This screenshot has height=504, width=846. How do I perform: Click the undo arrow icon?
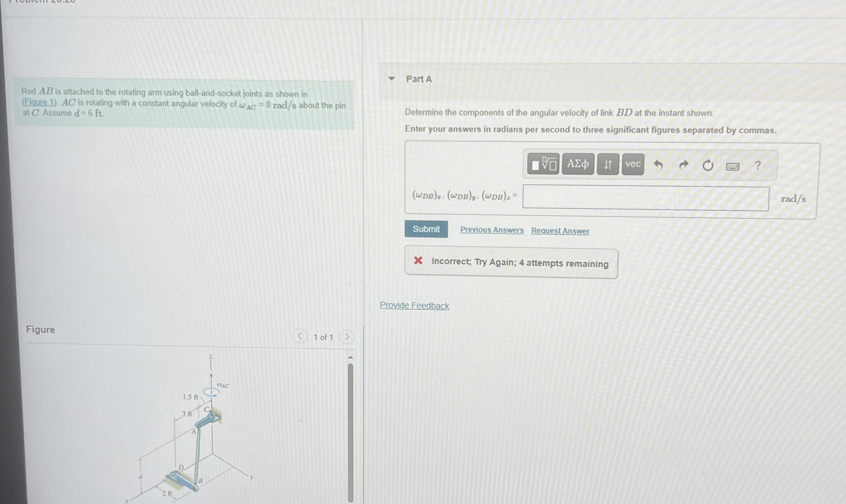658,165
